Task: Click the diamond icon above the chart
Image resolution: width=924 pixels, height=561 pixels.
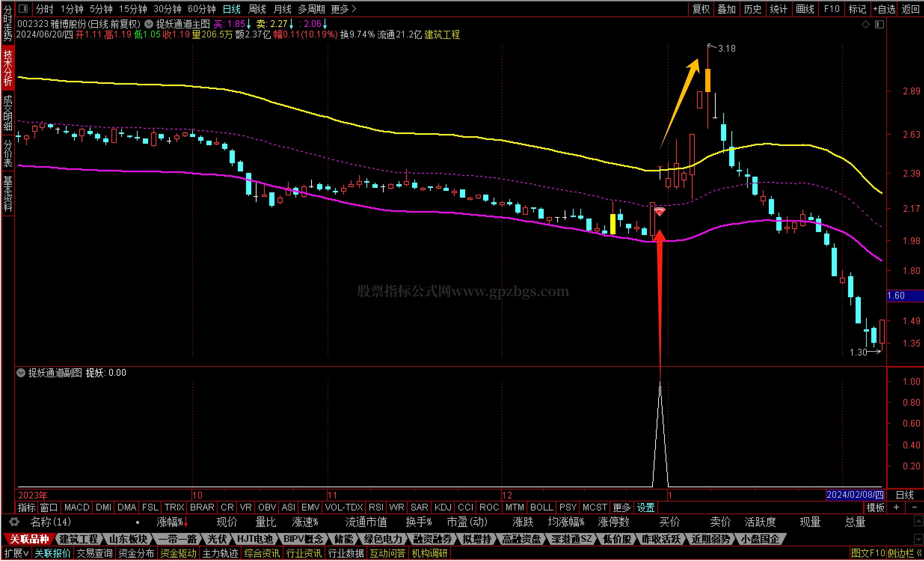Action: 866,25
